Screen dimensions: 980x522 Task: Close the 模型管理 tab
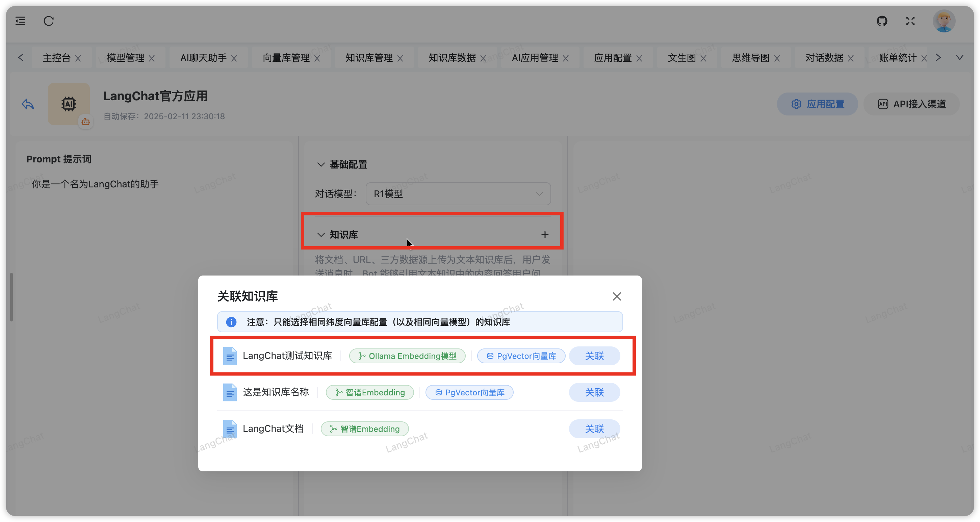coord(151,58)
